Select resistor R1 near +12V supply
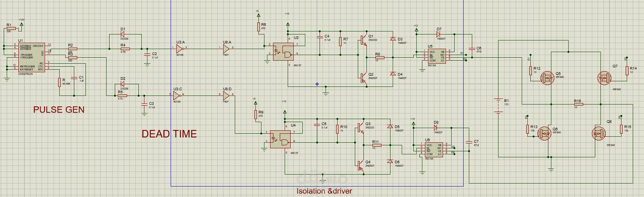The image size is (644, 197). click(11, 28)
